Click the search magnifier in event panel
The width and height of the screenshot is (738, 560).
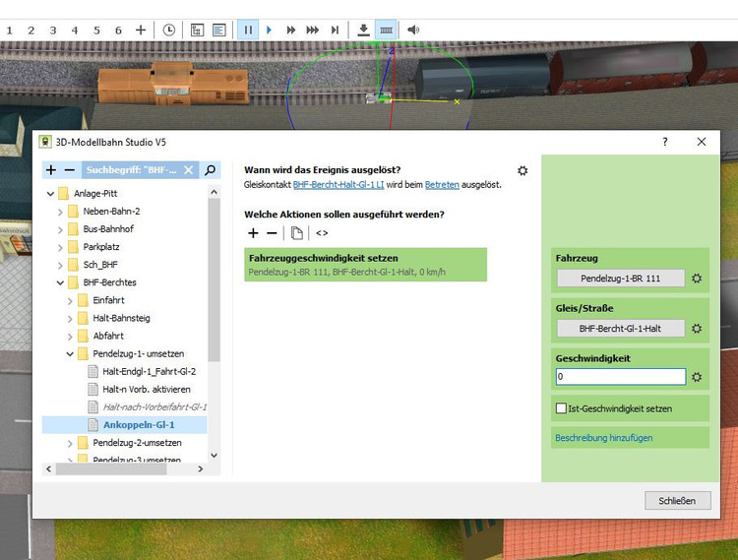210,170
